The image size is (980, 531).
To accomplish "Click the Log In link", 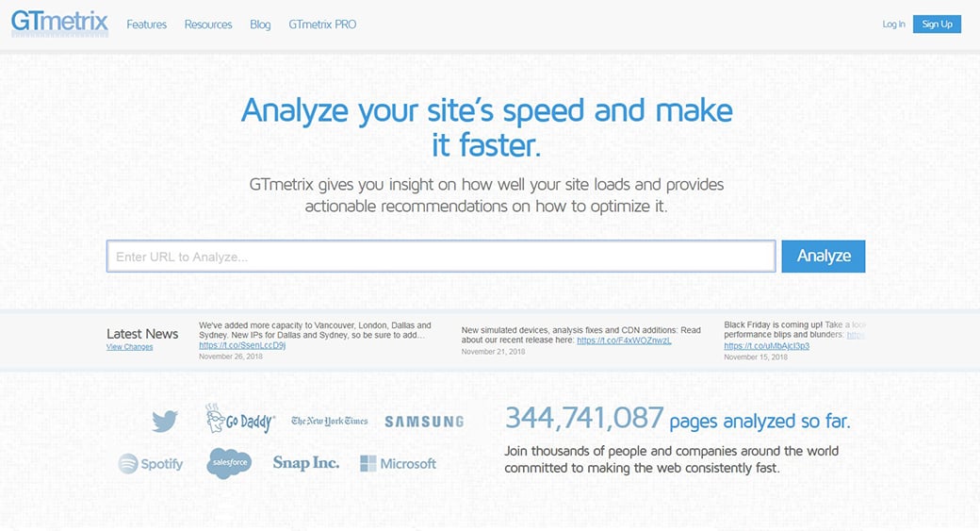I will [x=893, y=25].
